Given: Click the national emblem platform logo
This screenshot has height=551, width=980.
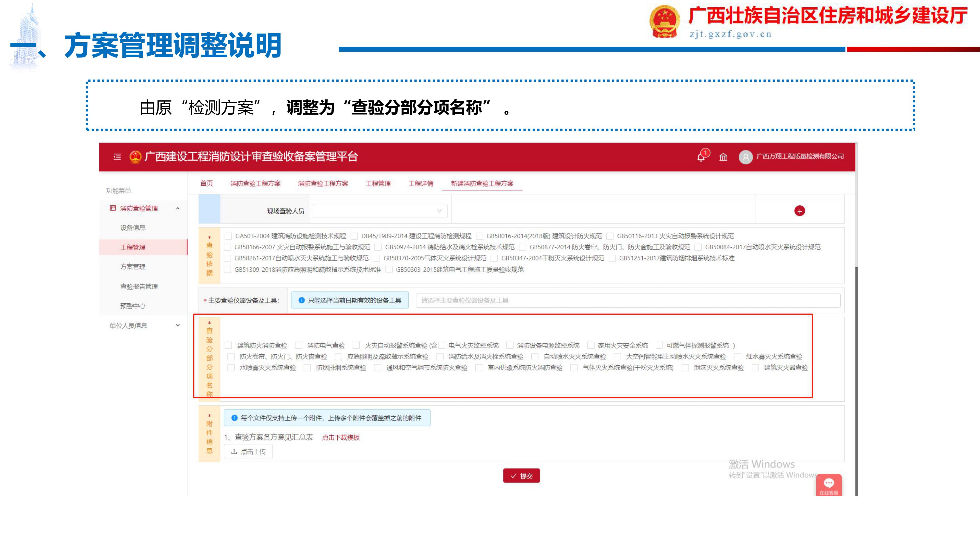Looking at the screenshot, I should [x=135, y=157].
